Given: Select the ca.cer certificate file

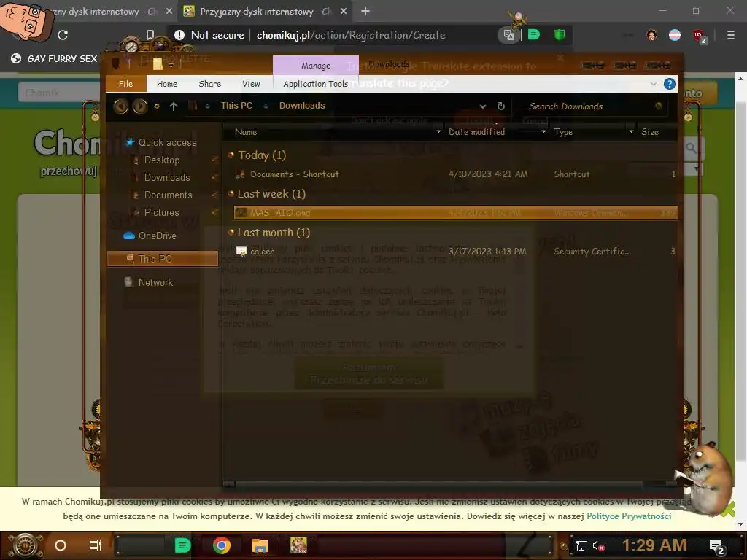Looking at the screenshot, I should click(455, 252).
